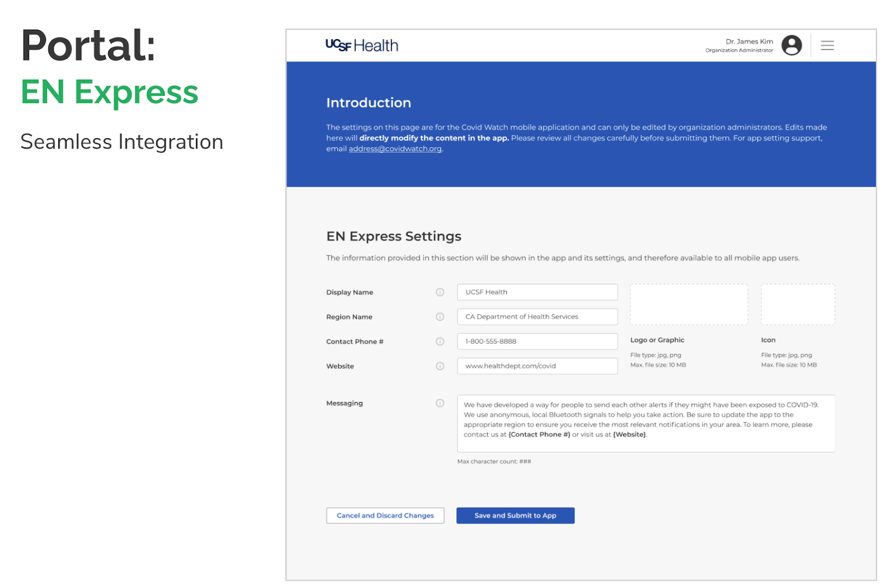Click the Logo or Graphic upload box
Image resolution: width=896 pixels, height=588 pixels.
pos(689,305)
